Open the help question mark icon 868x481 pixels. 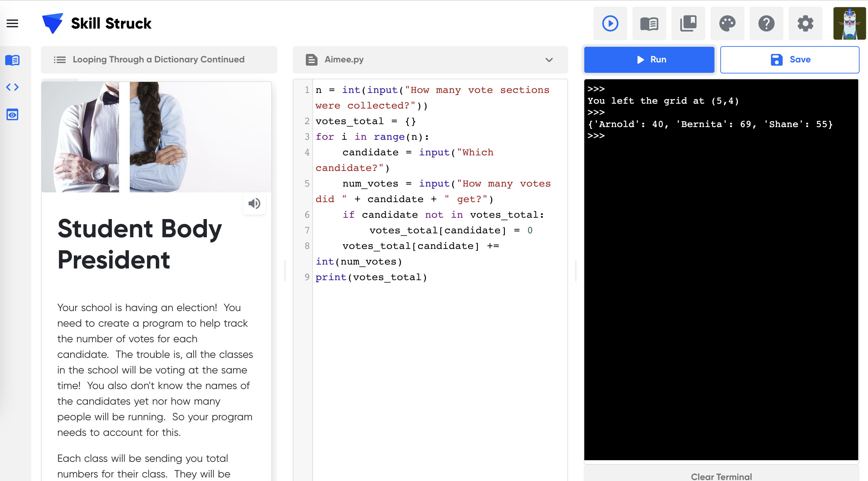point(766,23)
